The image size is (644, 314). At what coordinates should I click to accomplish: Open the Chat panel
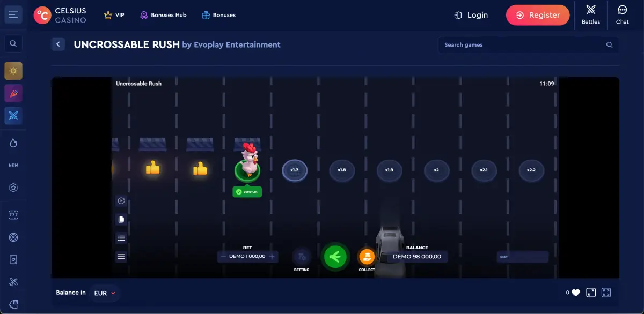[x=622, y=14]
